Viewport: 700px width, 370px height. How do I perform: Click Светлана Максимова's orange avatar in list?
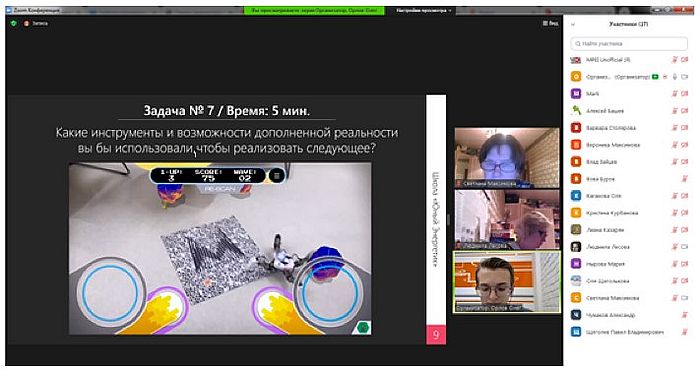(576, 298)
